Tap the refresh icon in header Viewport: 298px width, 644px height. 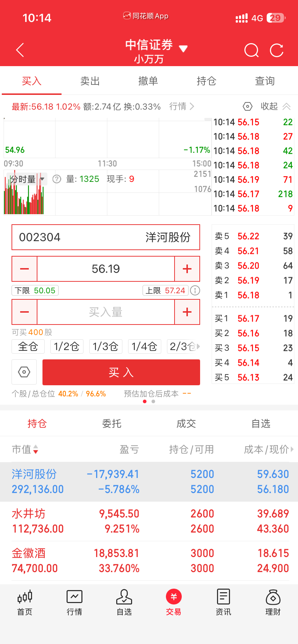(x=276, y=50)
